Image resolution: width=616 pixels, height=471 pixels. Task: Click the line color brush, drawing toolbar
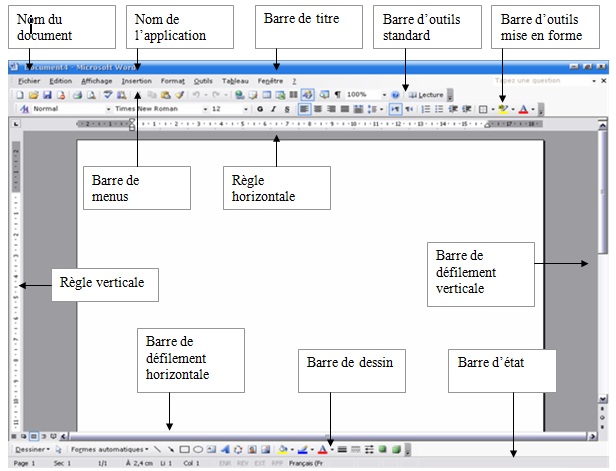[x=302, y=449]
